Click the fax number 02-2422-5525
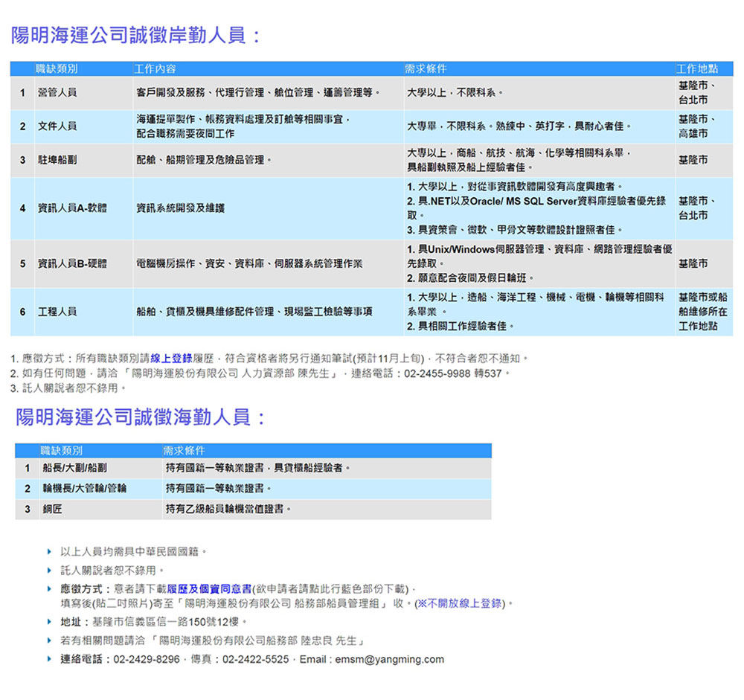Image resolution: width=744 pixels, height=700 pixels. click(255, 659)
